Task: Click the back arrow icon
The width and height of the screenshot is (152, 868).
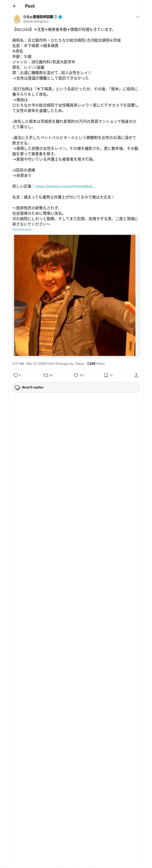Action: coord(14,6)
